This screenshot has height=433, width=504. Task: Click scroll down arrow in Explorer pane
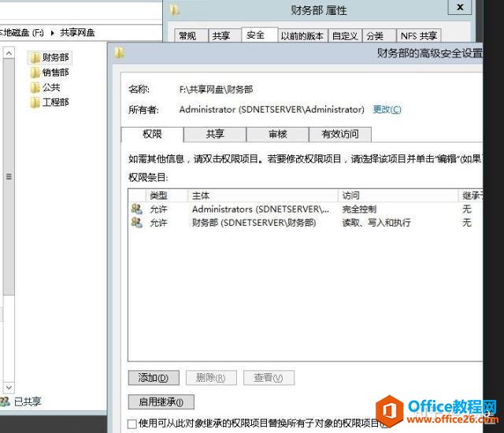point(9,387)
